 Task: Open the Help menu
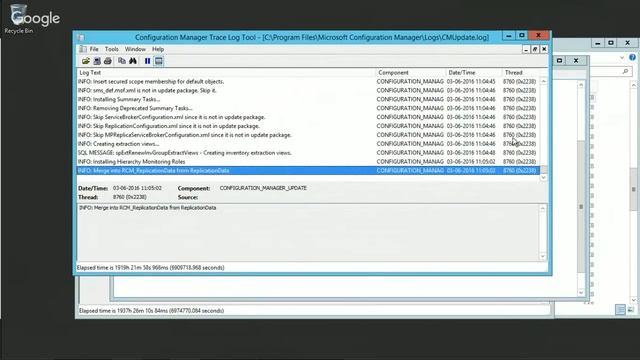[158, 49]
